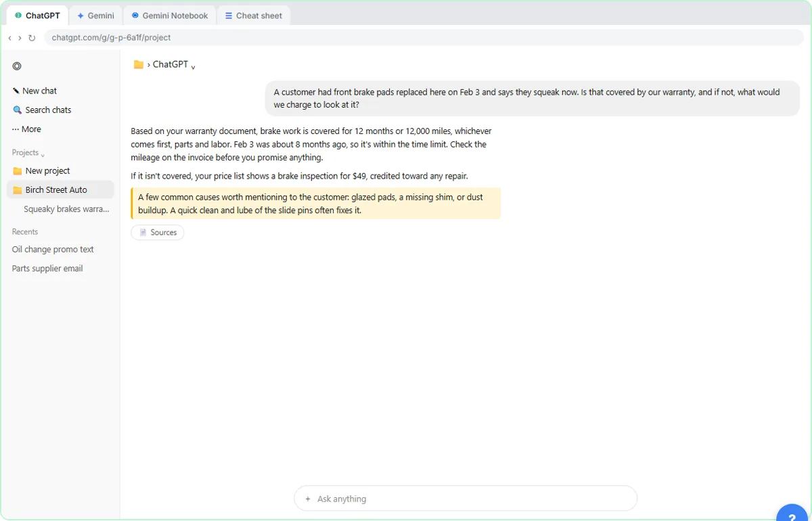Click the folder icon beside Birch Street Auto

coord(18,190)
